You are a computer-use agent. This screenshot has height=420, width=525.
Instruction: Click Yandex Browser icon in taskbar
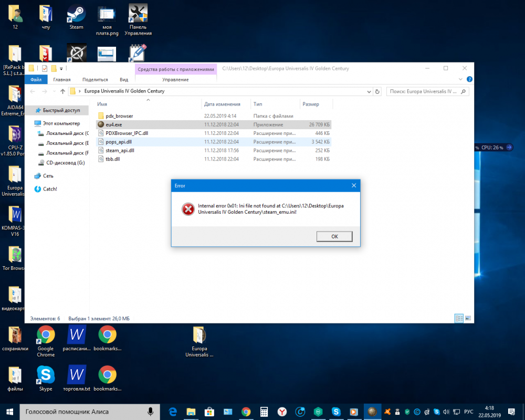[282, 412]
